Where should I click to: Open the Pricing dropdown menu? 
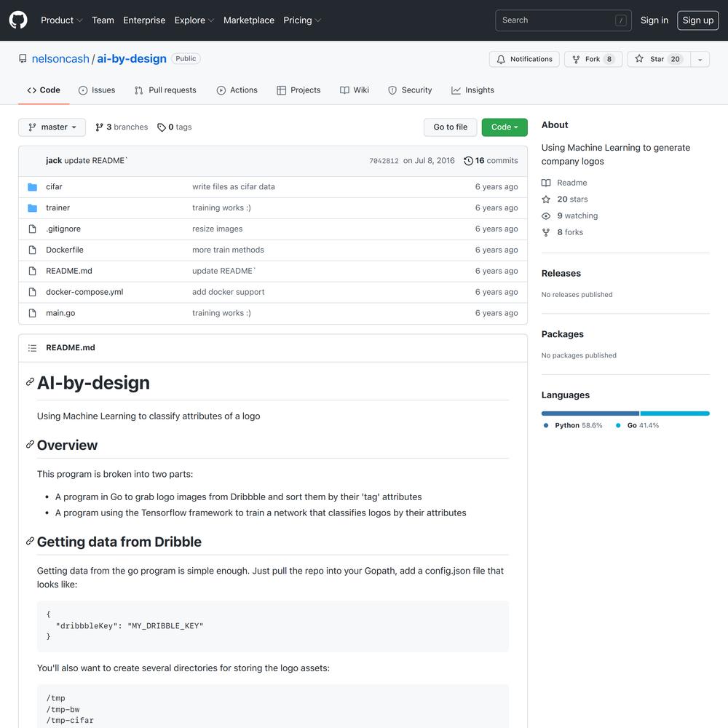click(x=302, y=20)
